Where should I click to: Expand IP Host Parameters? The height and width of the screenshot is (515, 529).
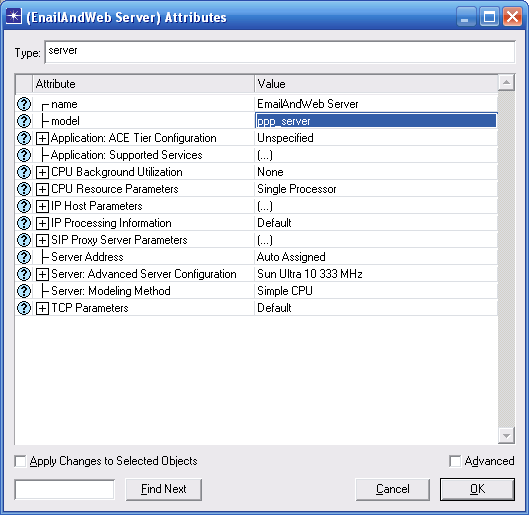tap(42, 206)
